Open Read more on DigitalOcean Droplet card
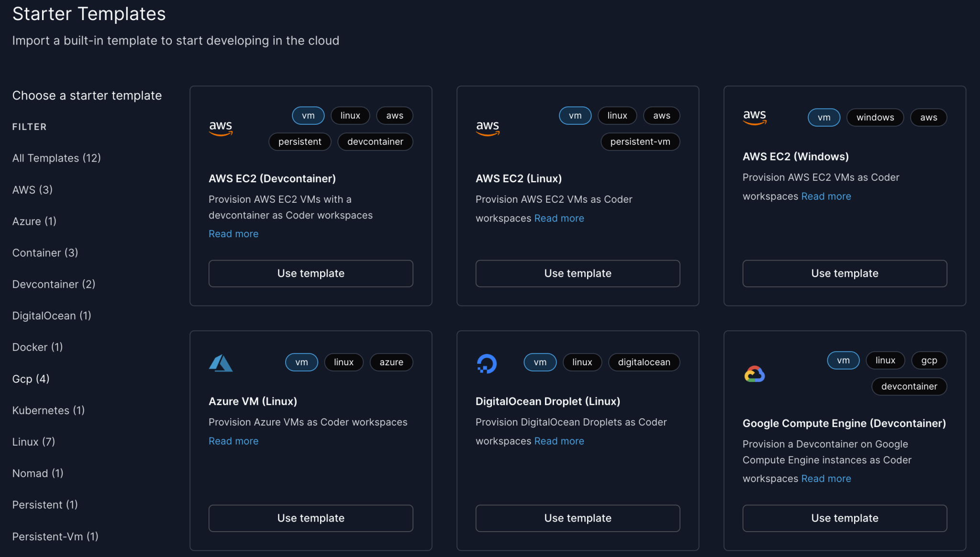980x557 pixels. coord(559,441)
